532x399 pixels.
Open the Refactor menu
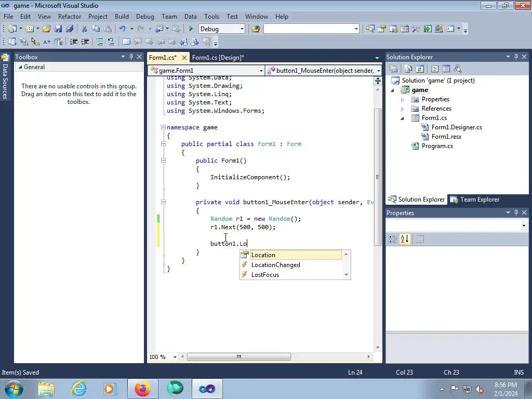point(70,16)
